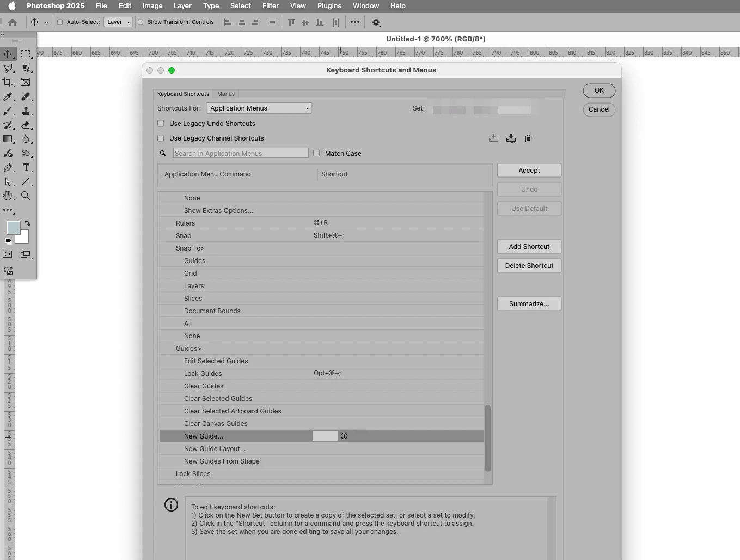Swap foreground and background colors
The width and height of the screenshot is (740, 560).
[x=27, y=223]
